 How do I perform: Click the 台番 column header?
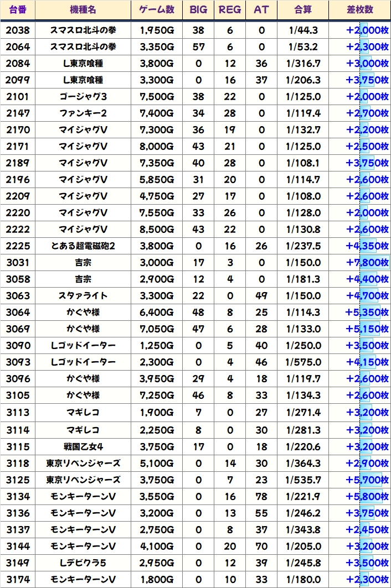[x=18, y=10]
